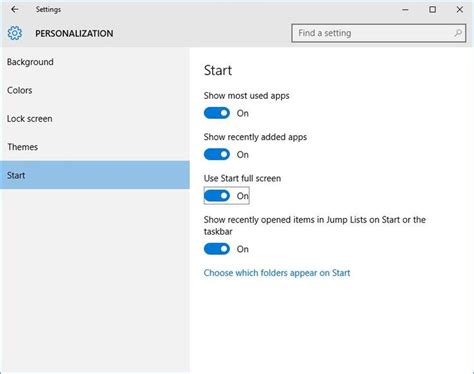Open Background settings page
The image size is (474, 374).
[x=95, y=62]
